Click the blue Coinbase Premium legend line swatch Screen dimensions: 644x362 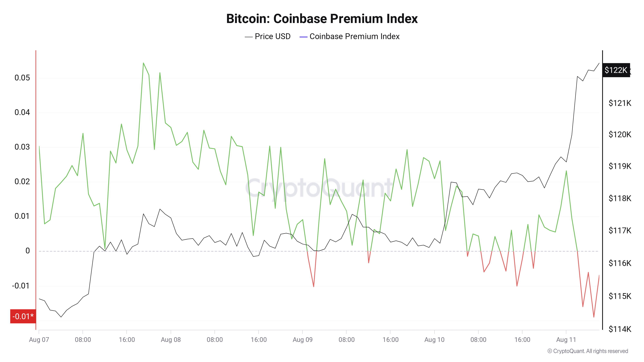(303, 37)
